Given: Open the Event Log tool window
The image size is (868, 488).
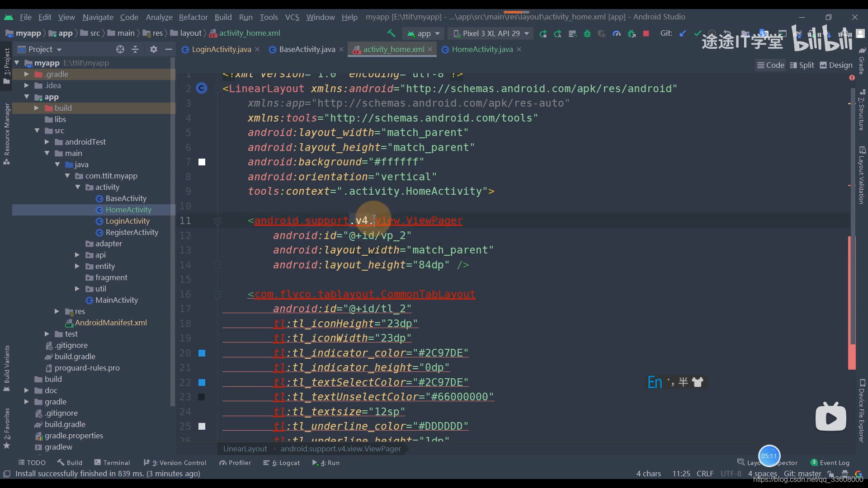Looking at the screenshot, I should pyautogui.click(x=830, y=463).
